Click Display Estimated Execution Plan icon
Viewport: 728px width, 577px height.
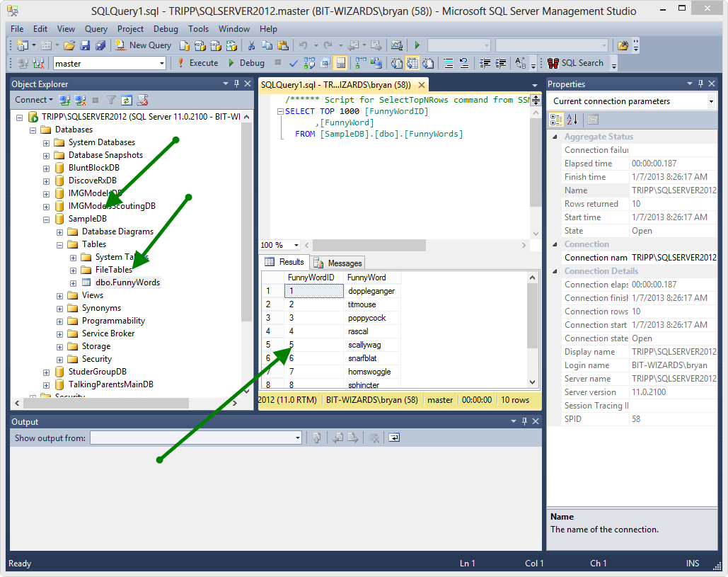pos(309,63)
